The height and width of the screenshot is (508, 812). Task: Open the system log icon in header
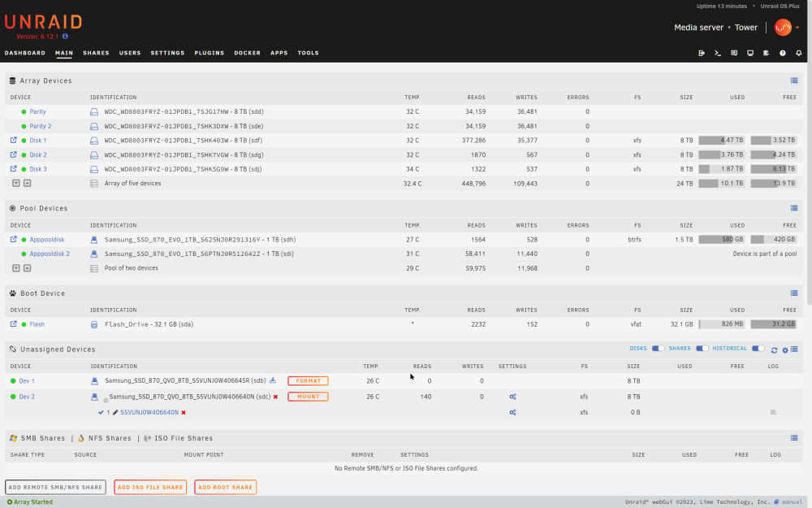[x=766, y=53]
